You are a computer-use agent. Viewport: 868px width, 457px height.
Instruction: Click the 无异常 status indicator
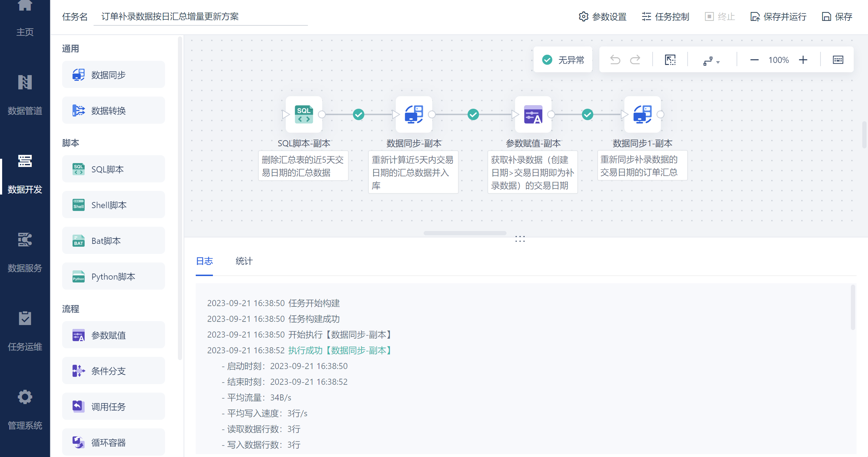[x=563, y=60]
